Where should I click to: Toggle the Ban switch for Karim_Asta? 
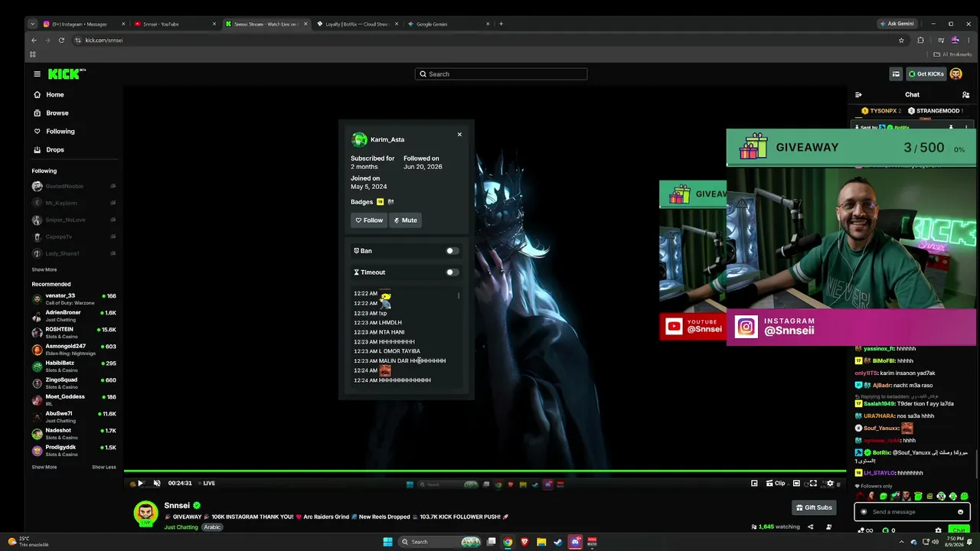[x=452, y=251]
